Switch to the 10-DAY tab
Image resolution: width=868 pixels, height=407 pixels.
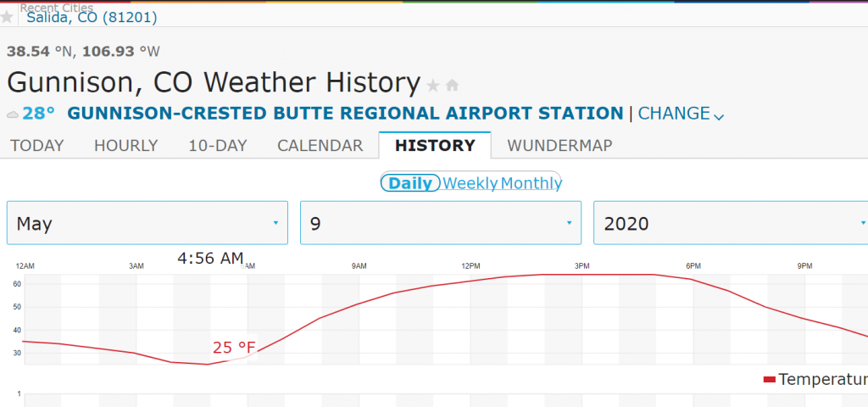217,145
